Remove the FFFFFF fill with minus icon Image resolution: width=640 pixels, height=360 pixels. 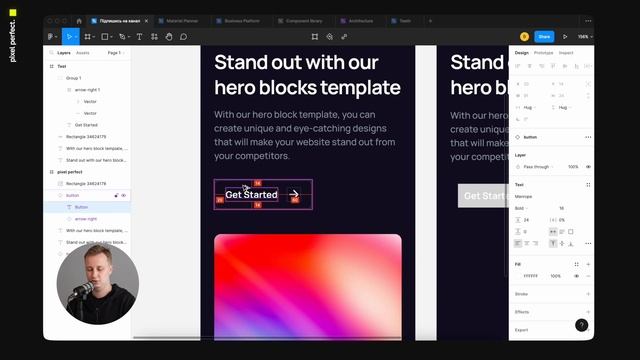[x=588, y=276]
